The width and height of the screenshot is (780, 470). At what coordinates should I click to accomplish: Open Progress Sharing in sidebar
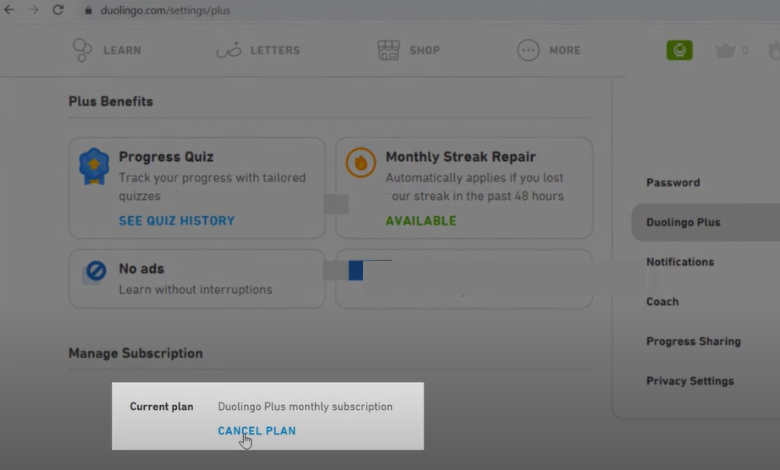[x=693, y=341]
